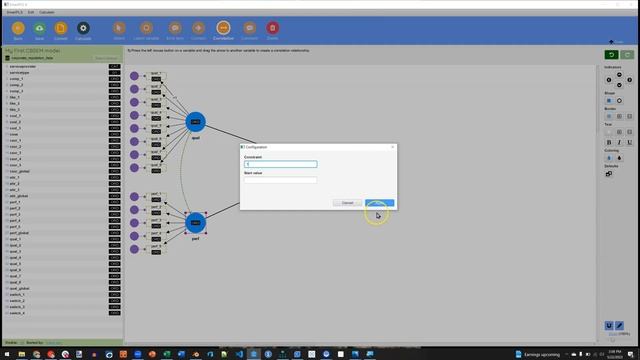This screenshot has width=640, height=360.
Task: Click Cancel in the Configuration dialog
Action: click(347, 203)
